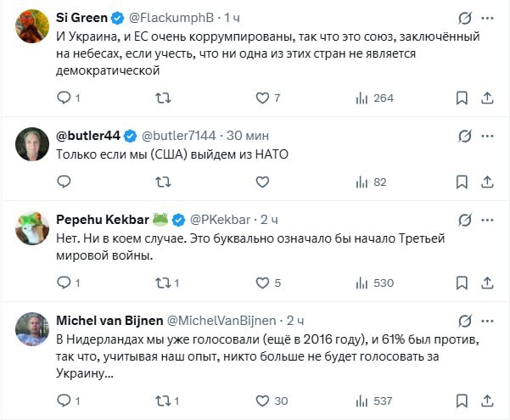
Task: Bookmark Michel van Bijnen's tweet
Action: tap(462, 400)
